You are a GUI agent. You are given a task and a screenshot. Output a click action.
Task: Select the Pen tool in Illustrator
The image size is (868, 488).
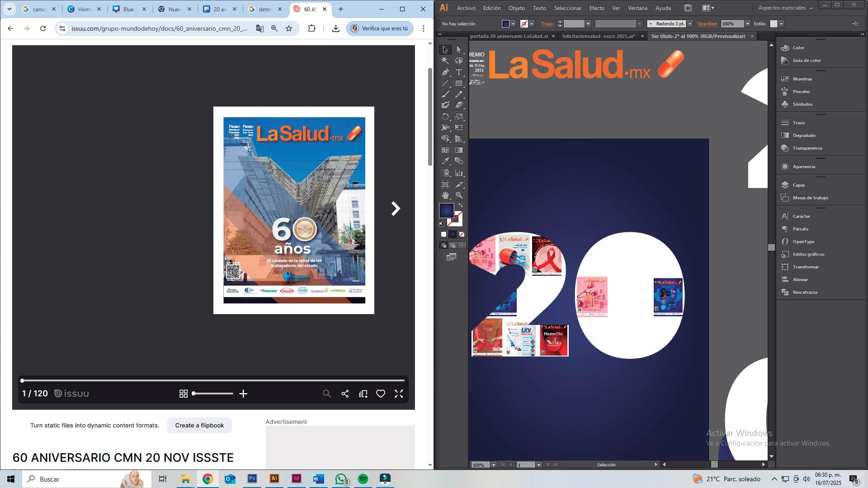[x=445, y=72]
